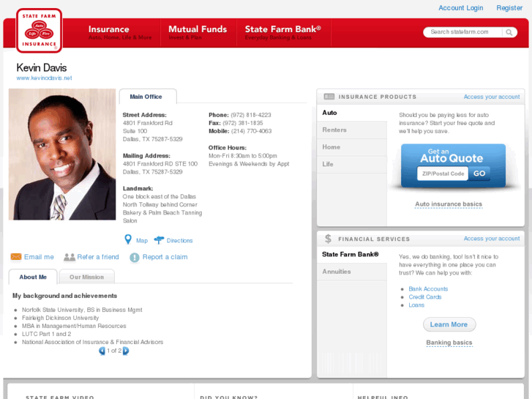Click the orange envelope email icon
The width and height of the screenshot is (532, 399).
(16, 257)
